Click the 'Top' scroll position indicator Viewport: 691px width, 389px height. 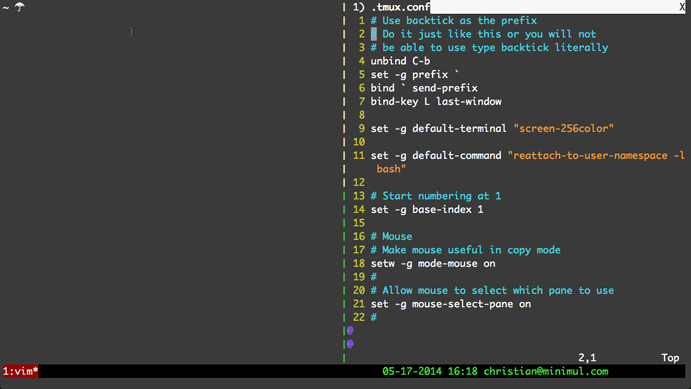670,358
